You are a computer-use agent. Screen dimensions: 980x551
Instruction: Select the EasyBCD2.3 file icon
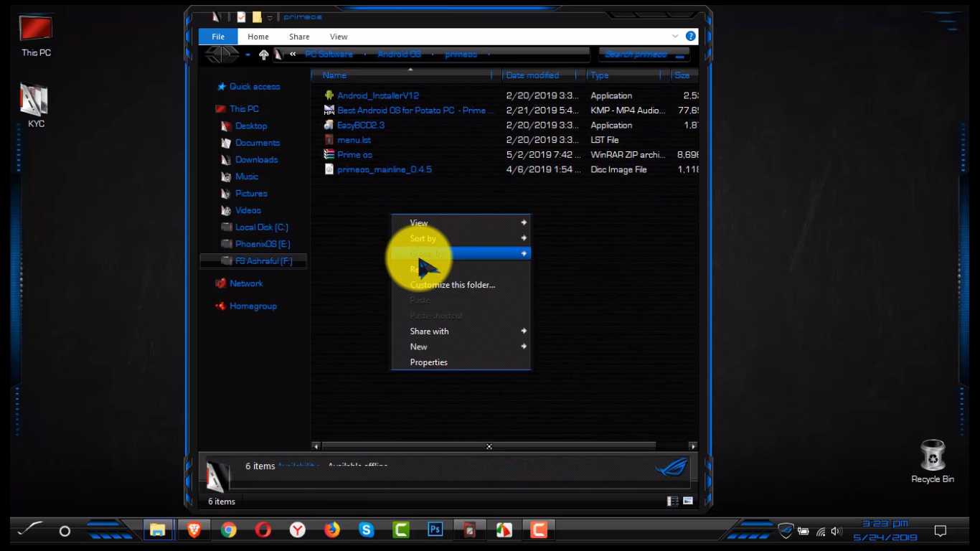pos(329,125)
